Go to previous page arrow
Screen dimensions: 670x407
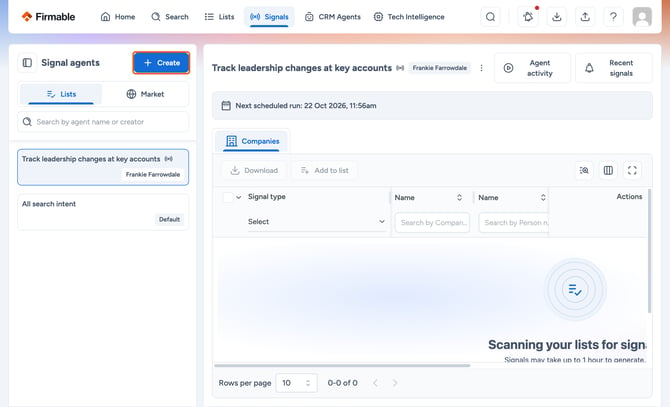(375, 383)
